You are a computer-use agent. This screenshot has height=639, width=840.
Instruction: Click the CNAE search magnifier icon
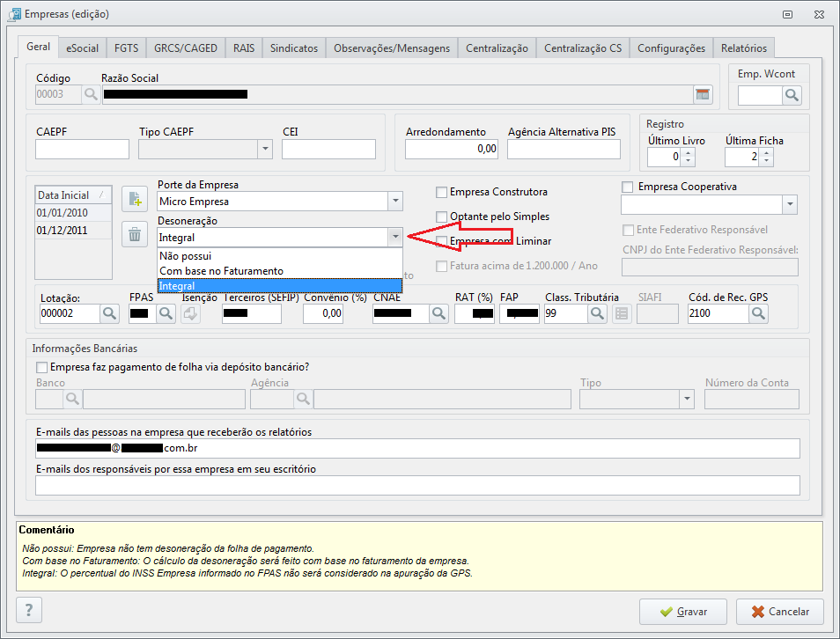pyautogui.click(x=438, y=312)
